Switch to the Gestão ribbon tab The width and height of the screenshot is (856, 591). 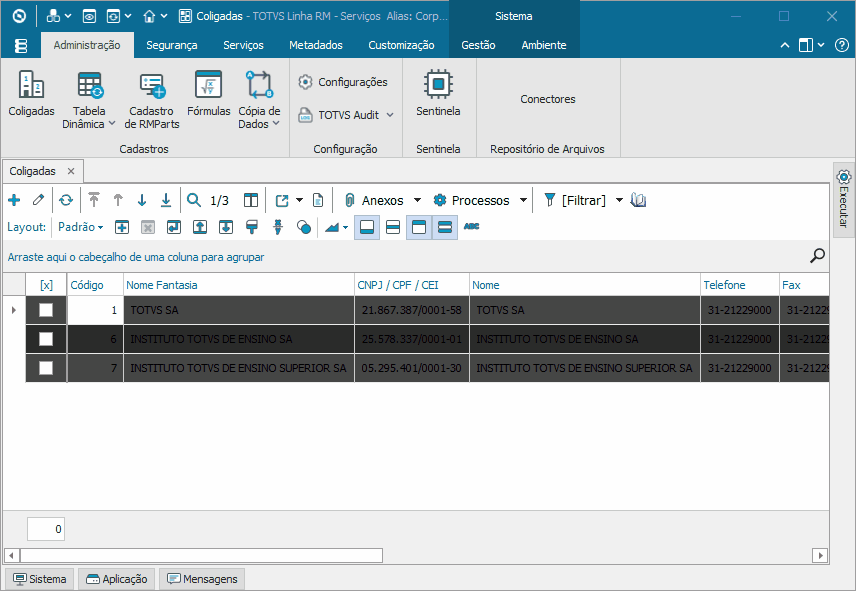tap(478, 45)
